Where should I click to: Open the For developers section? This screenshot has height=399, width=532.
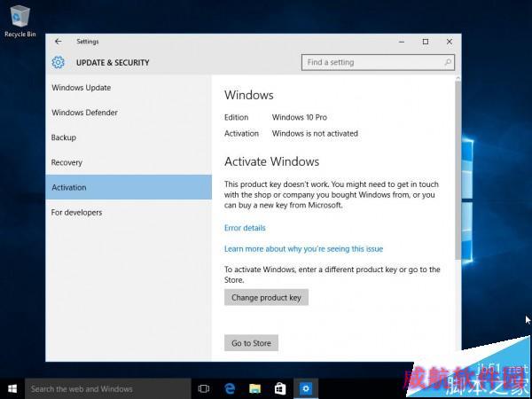(129, 213)
